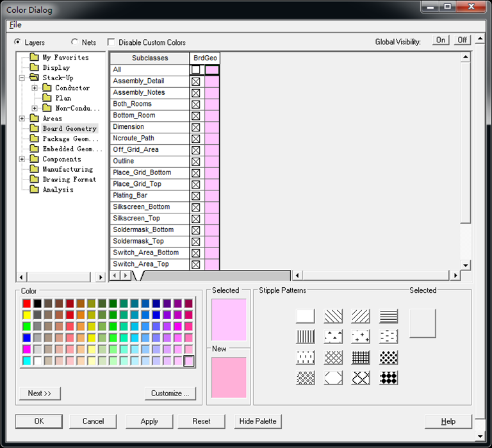Pick the black color swatch
This screenshot has height=448, width=492.
pos(37,303)
